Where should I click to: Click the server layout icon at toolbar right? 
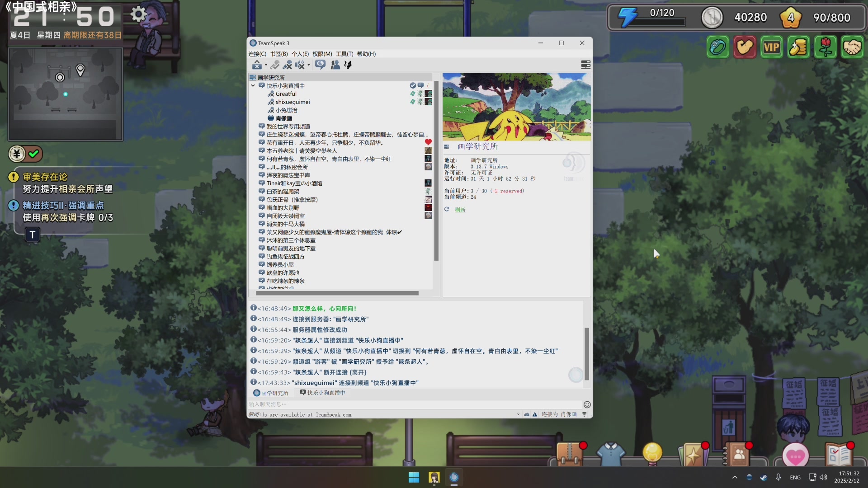click(585, 65)
